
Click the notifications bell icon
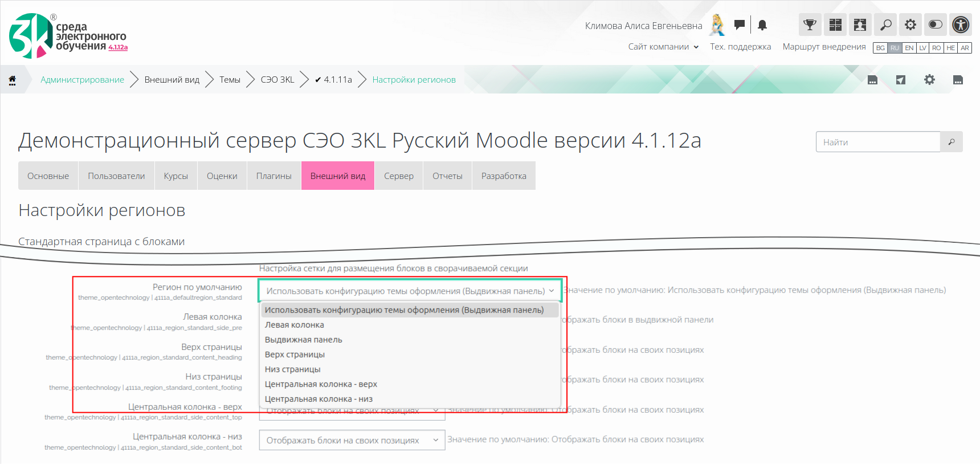(762, 25)
